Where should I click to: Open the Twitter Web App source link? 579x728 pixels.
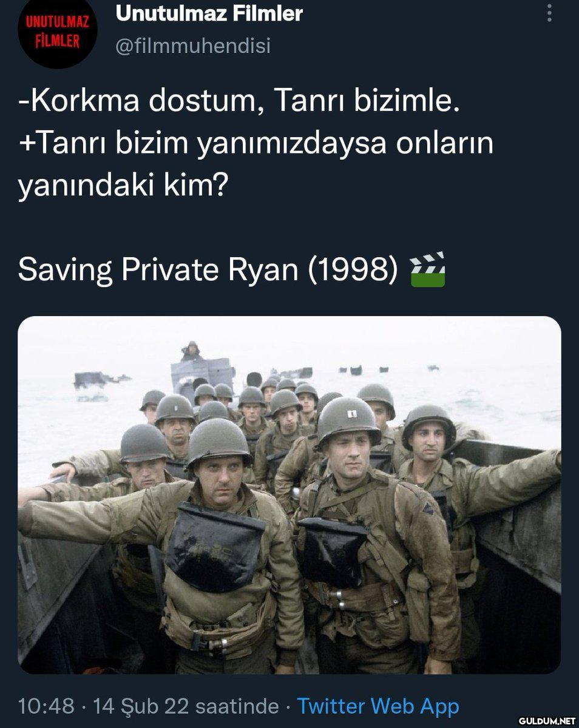[378, 706]
